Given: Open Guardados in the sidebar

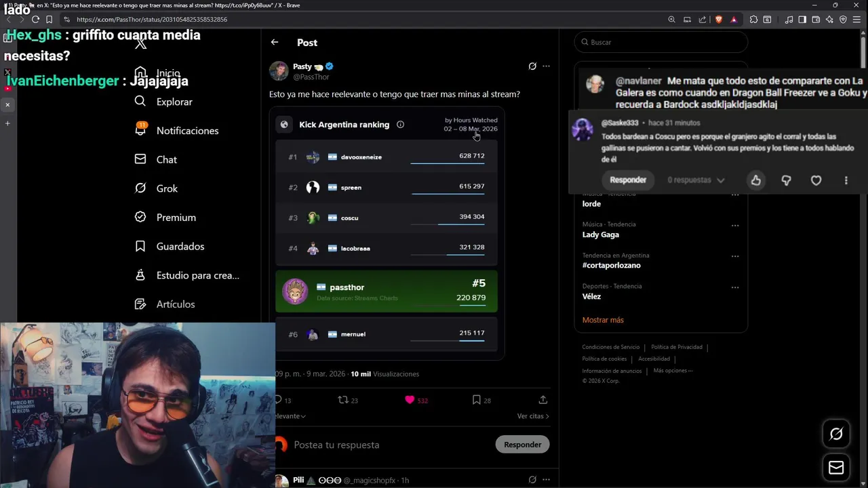Looking at the screenshot, I should pos(170,246).
